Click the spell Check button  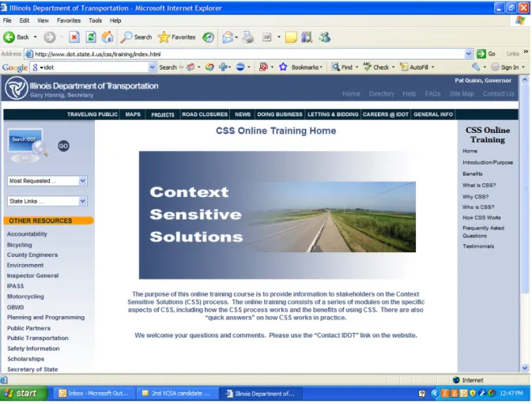click(x=376, y=67)
